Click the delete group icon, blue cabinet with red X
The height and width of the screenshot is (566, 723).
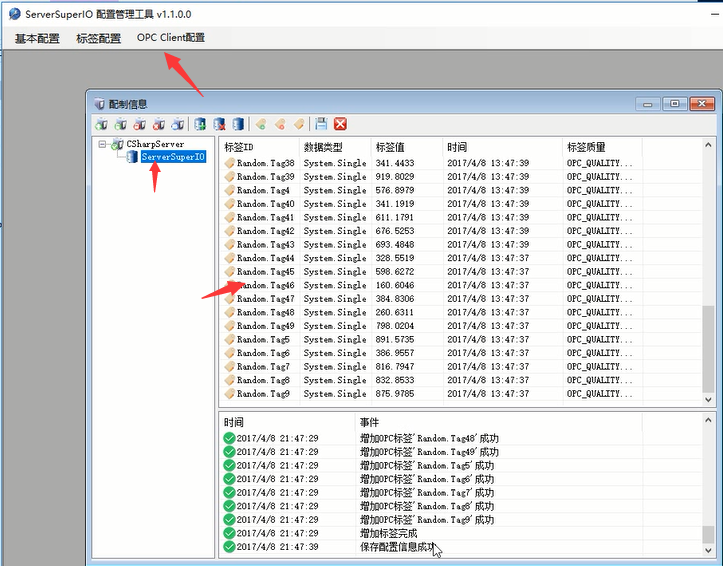[219, 124]
